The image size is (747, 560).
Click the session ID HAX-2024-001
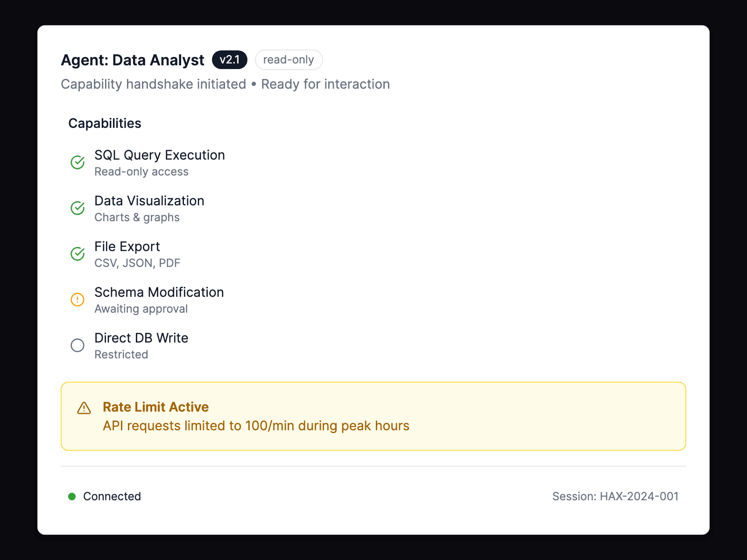point(616,497)
